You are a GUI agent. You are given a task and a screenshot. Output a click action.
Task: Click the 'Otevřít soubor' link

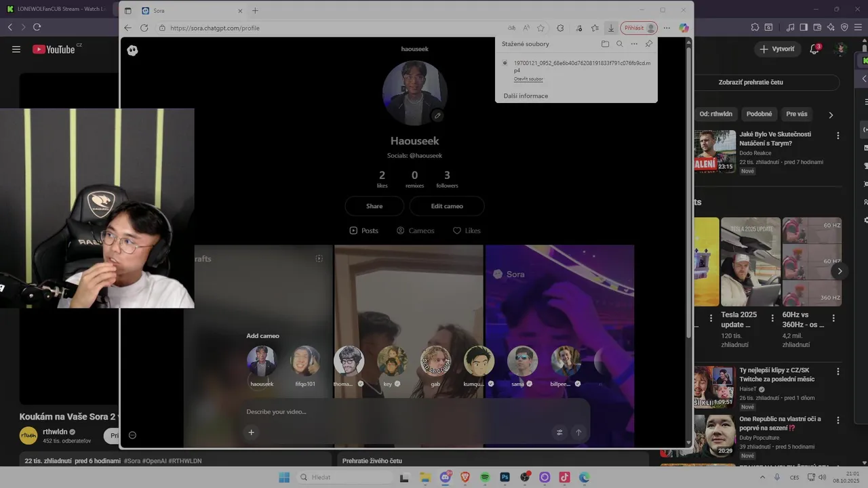click(528, 79)
